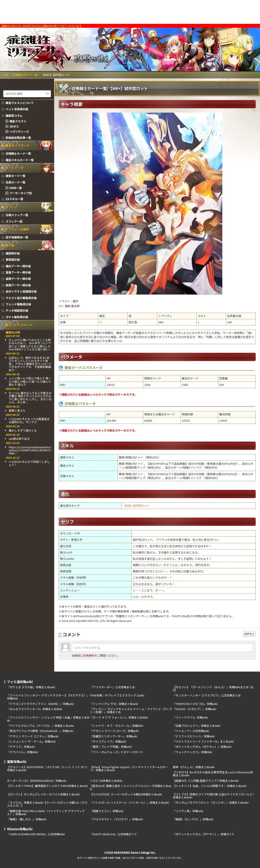Click the user avatar icon in the comment box
The image size is (260, 868).
pyautogui.click(x=66, y=648)
